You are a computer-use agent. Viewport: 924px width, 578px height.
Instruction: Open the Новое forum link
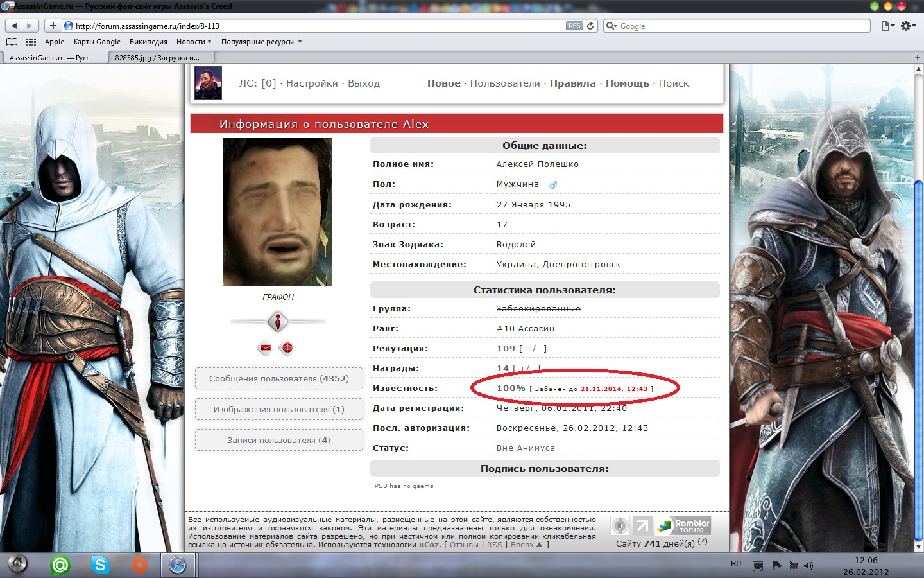(444, 83)
